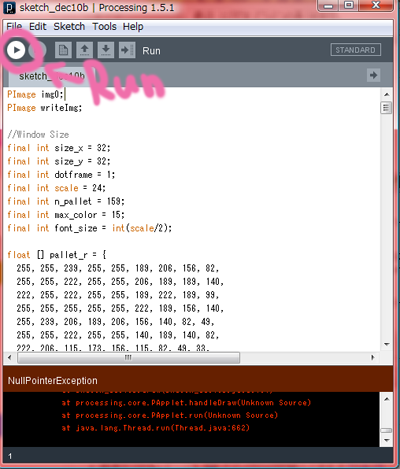Click the console scrollbar thumb
This screenshot has width=400, height=469.
(386, 430)
